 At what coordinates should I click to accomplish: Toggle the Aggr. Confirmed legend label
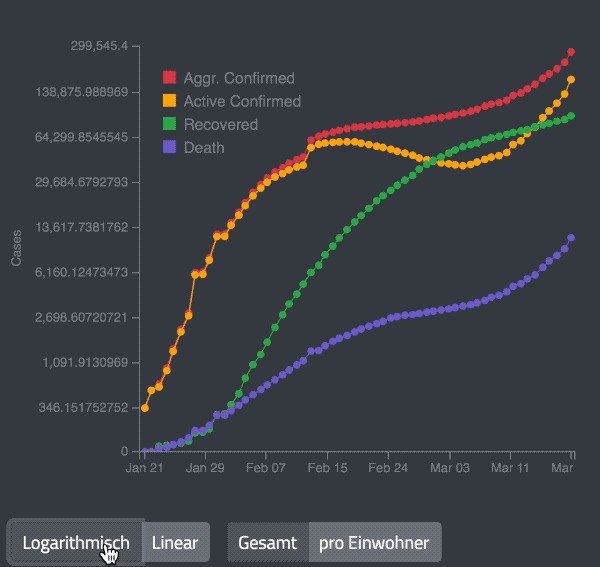pyautogui.click(x=239, y=78)
